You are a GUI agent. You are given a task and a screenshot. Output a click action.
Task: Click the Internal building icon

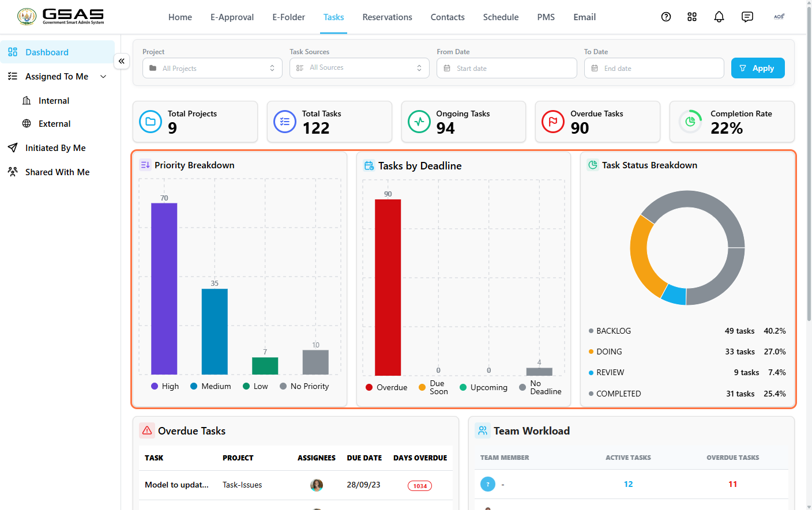pos(27,100)
